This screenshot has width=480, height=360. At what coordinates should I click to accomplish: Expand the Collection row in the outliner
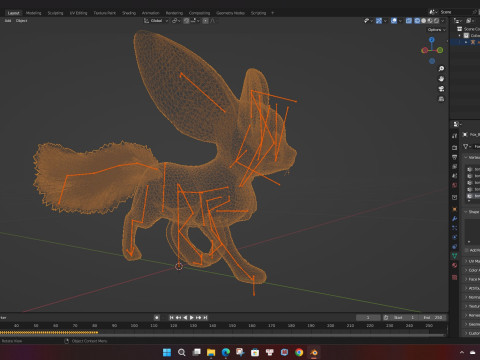point(460,36)
